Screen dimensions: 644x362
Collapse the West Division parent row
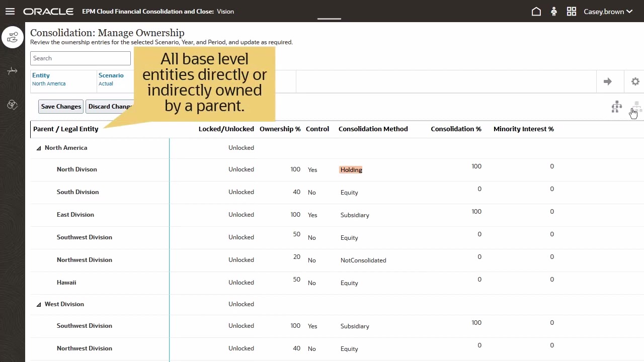(x=39, y=305)
